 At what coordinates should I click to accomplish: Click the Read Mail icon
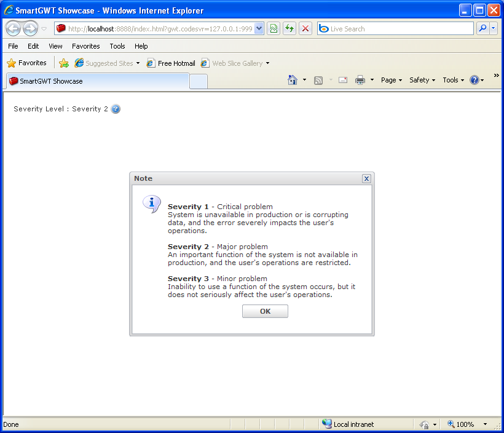click(x=343, y=80)
